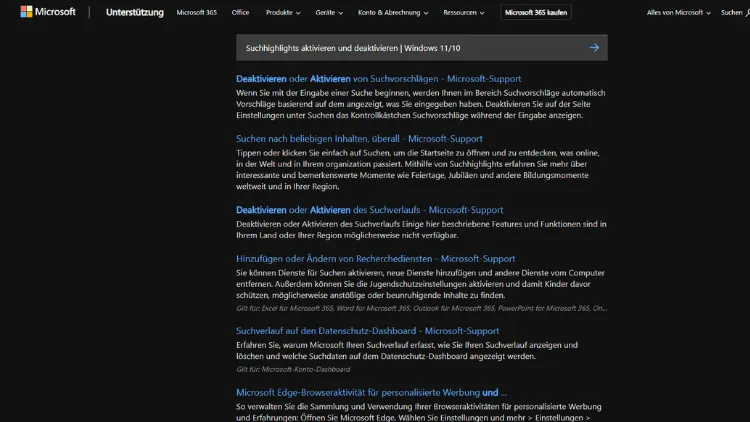The image size is (750, 422).
Task: Click description starting 'Wenn Sie mit der Eingabe'
Action: pos(421,104)
